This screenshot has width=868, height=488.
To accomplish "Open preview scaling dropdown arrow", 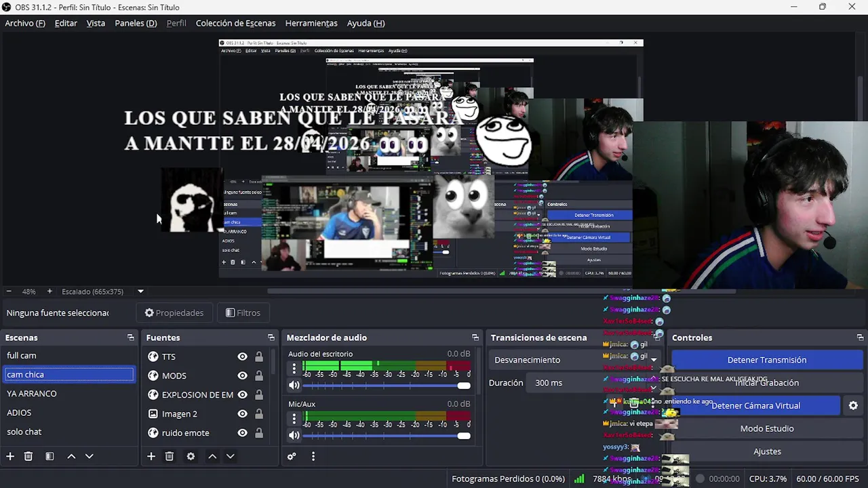I will (140, 291).
